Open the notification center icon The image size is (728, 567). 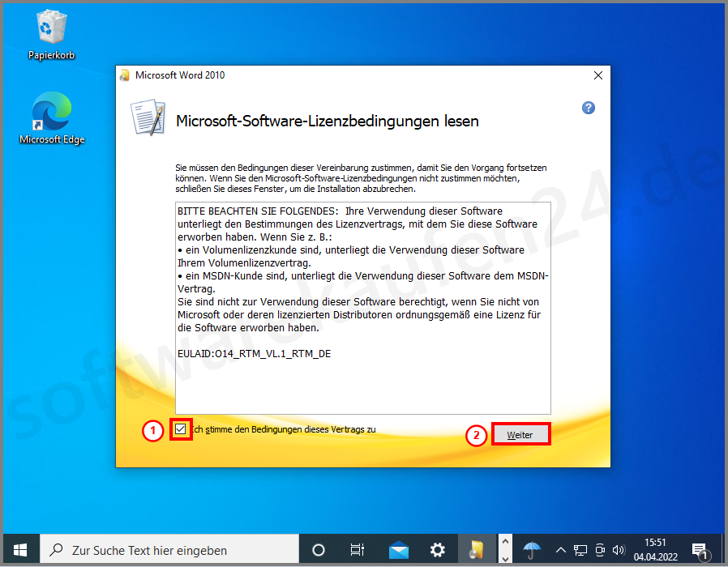coord(700,551)
